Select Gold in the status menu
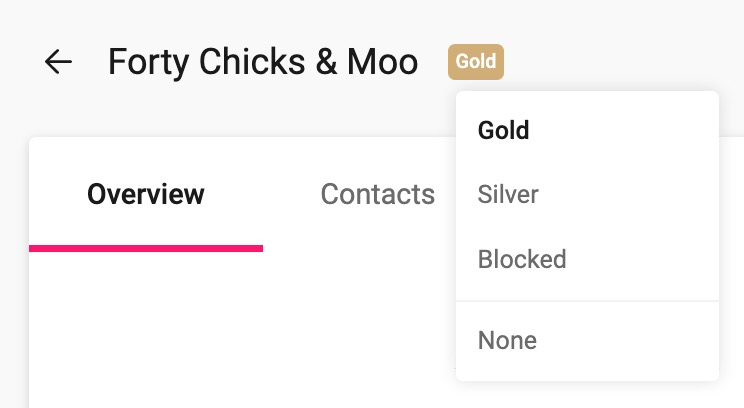 [503, 130]
